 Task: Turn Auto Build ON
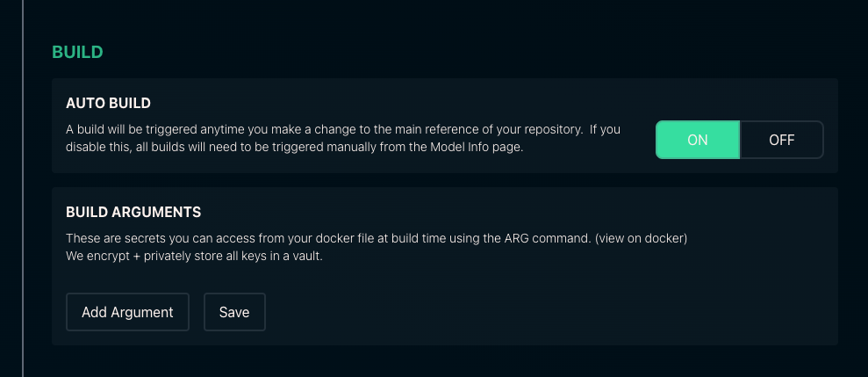(698, 140)
